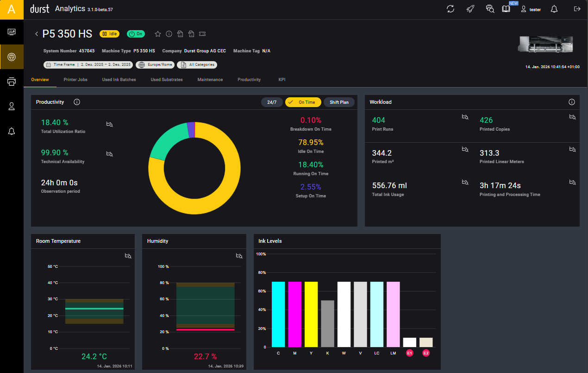Open chart details for Total Utilization Ratio

click(110, 124)
